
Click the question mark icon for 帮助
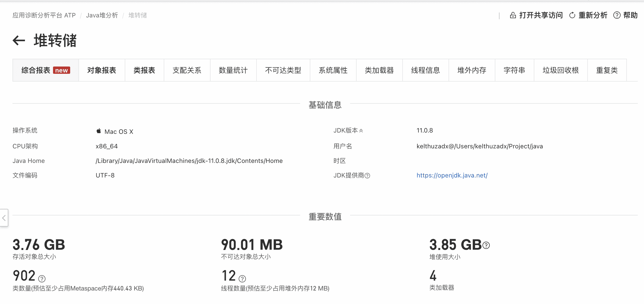tap(617, 15)
